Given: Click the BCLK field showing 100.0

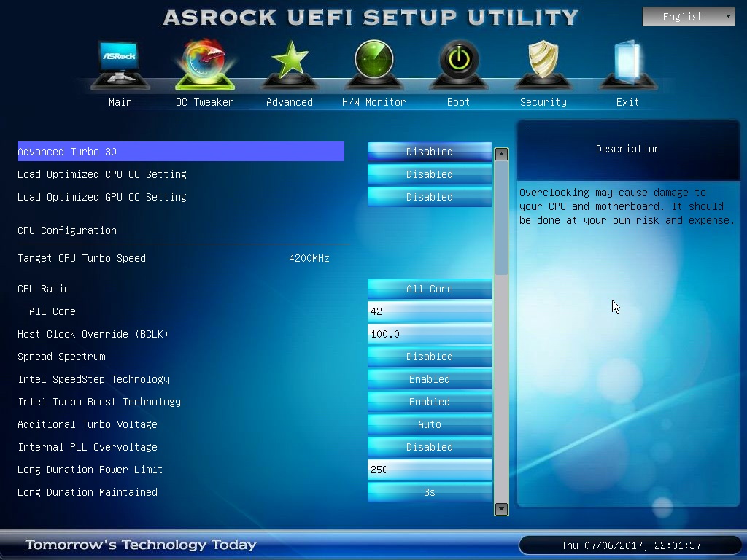Looking at the screenshot, I should point(429,334).
